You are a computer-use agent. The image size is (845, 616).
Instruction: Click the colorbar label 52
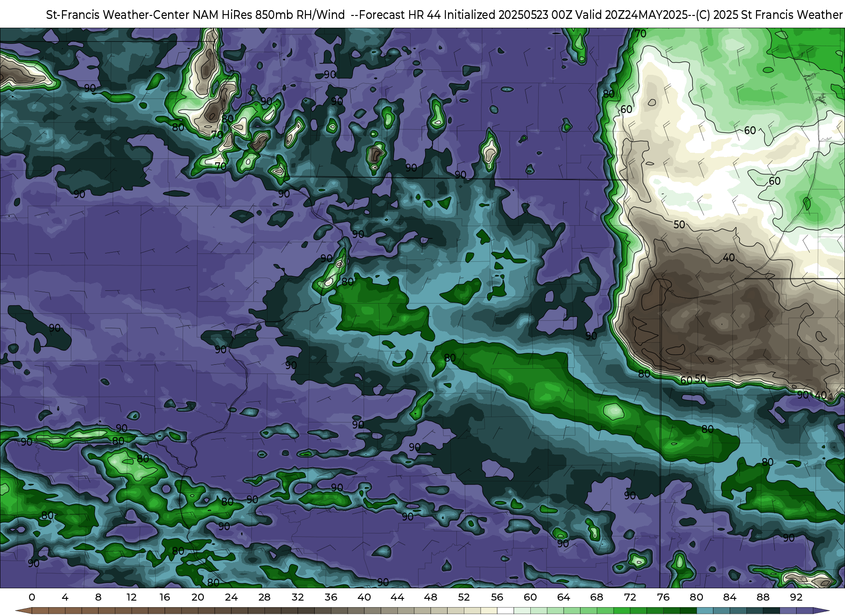point(464,597)
